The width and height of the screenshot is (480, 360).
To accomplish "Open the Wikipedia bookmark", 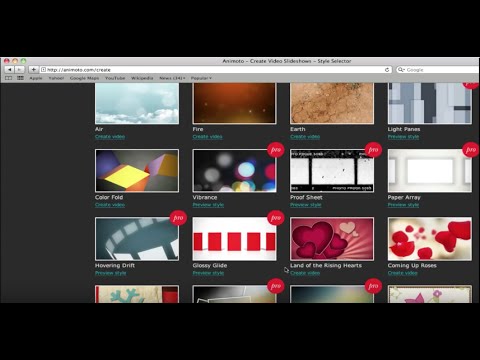I will [142, 78].
